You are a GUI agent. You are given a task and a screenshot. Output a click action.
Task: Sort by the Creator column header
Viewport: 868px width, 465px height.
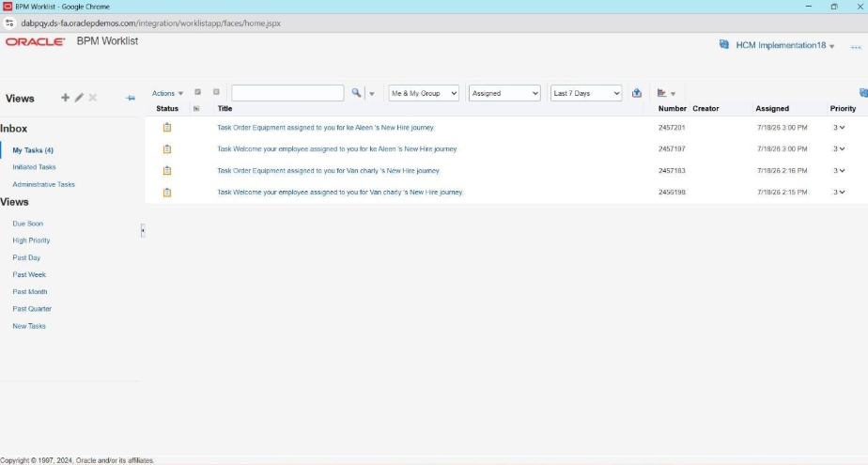click(705, 109)
